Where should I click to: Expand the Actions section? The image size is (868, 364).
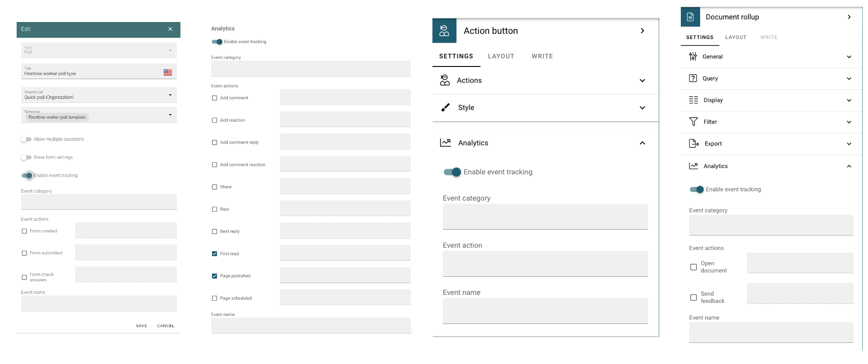[643, 80]
